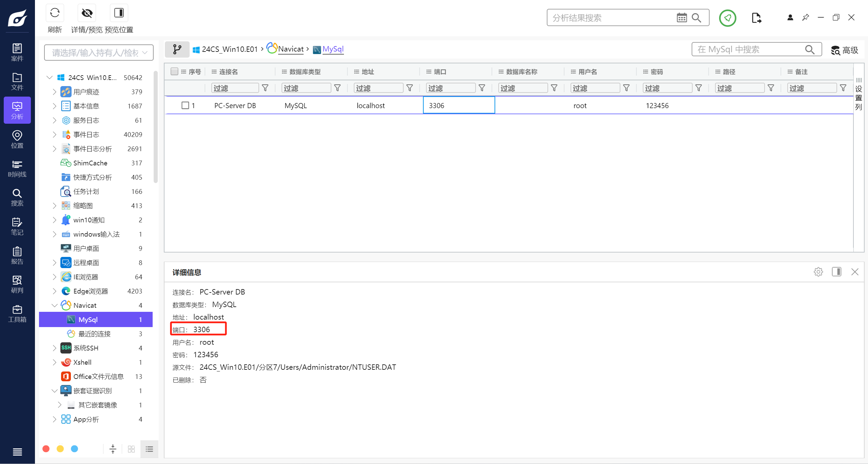The image size is (868, 464).
Task: Click the port column filter funnel icon
Action: 482,88
